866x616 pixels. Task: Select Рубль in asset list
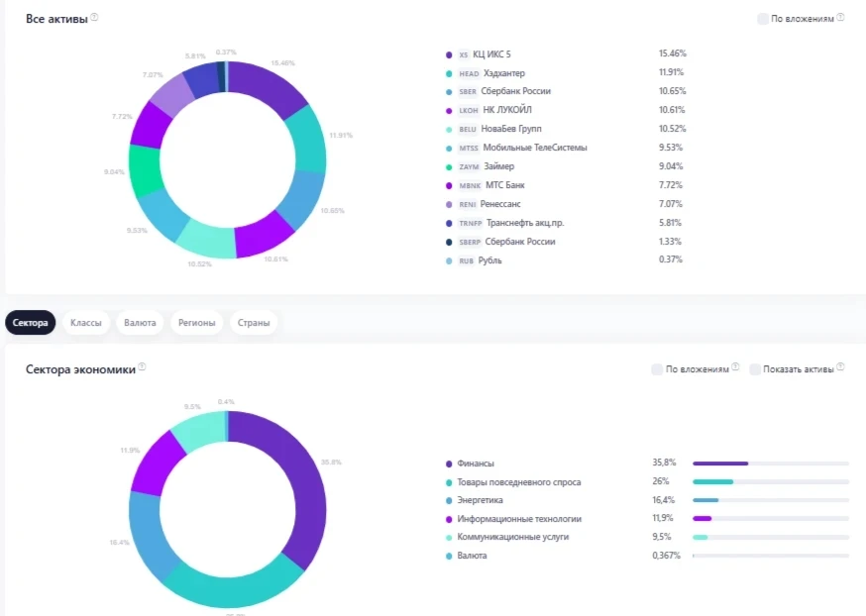(489, 260)
